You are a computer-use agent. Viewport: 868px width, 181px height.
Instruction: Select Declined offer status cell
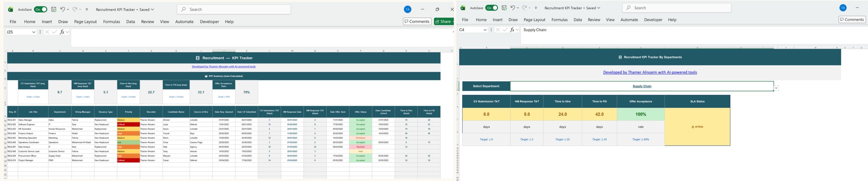361,147
